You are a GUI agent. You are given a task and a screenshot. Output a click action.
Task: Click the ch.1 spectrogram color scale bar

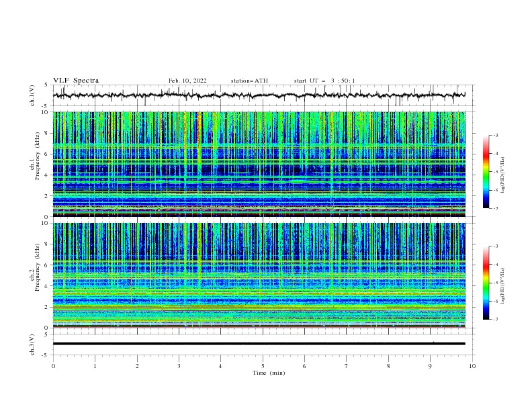tap(486, 171)
